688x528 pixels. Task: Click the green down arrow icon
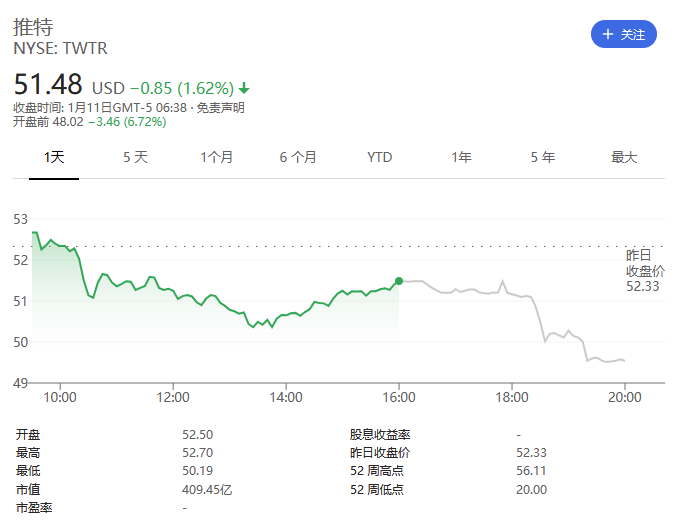pyautogui.click(x=244, y=88)
